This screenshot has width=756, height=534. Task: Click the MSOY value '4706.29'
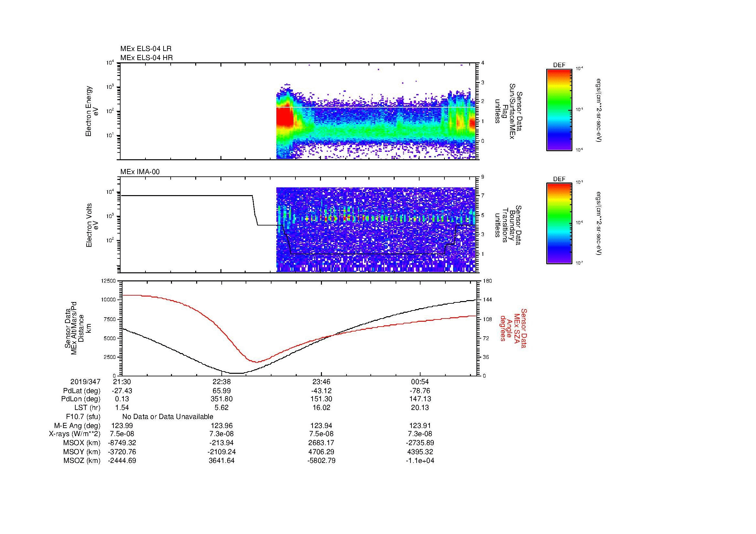321,452
